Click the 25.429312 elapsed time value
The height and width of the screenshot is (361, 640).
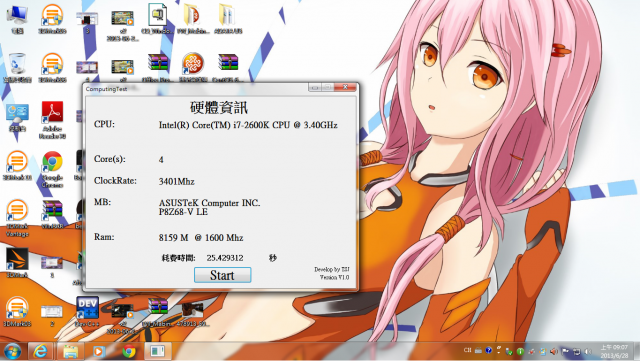point(225,258)
